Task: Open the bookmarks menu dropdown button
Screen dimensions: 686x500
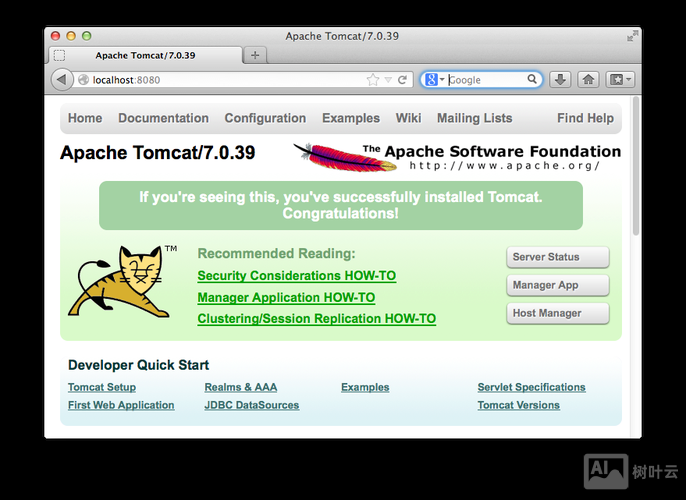Action: 620,80
